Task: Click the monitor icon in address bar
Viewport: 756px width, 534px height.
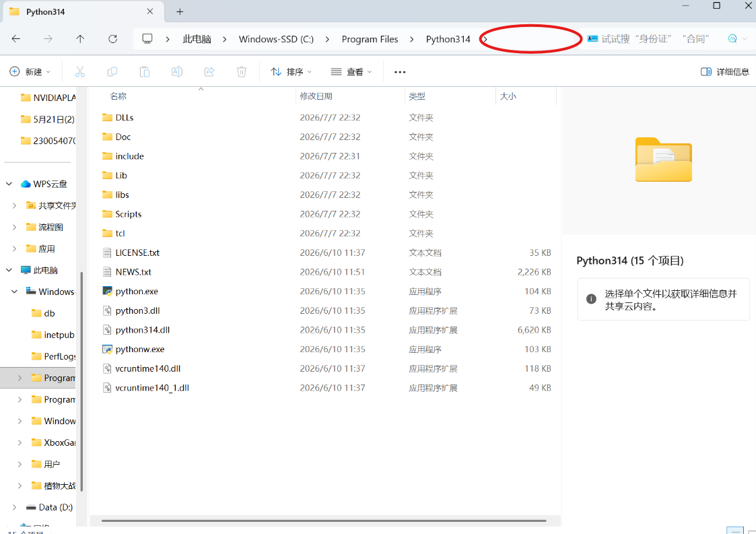Action: click(147, 39)
